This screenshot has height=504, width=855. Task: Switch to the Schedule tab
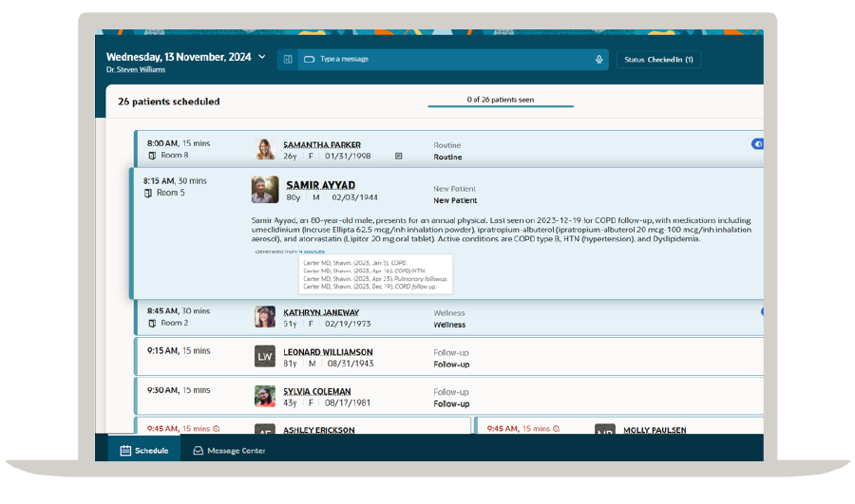click(144, 450)
